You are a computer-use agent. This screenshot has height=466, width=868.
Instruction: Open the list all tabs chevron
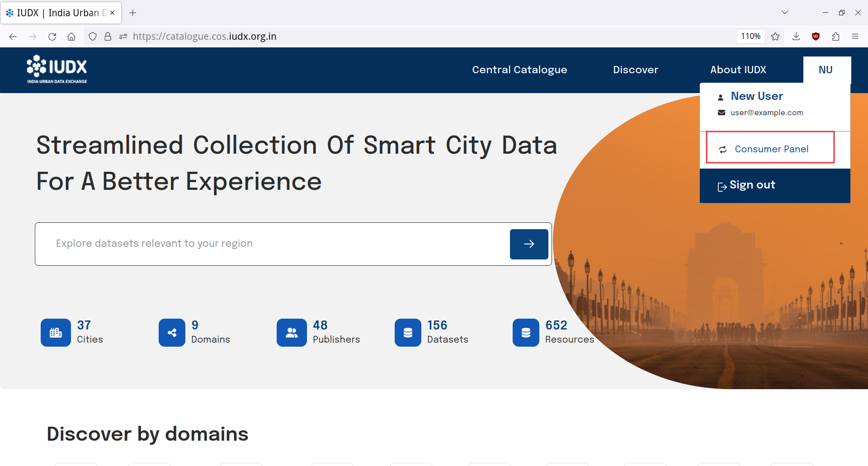tap(784, 13)
